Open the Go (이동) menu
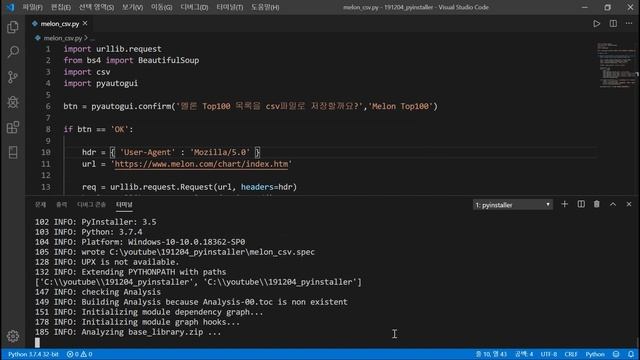 point(162,7)
